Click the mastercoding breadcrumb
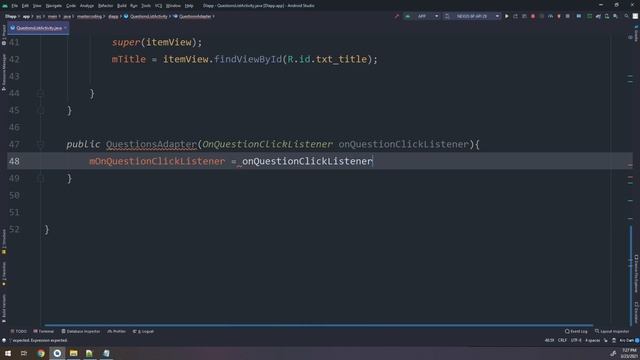Viewport: 640px width, 360px height. [x=89, y=16]
